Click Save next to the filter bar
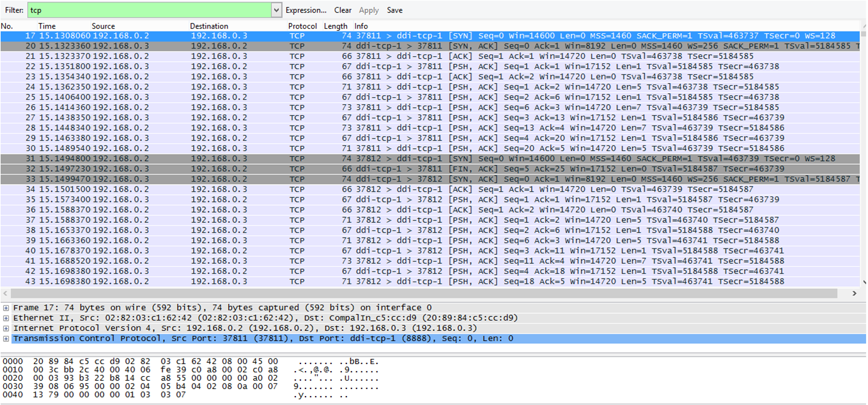This screenshot has height=405, width=868. point(394,10)
